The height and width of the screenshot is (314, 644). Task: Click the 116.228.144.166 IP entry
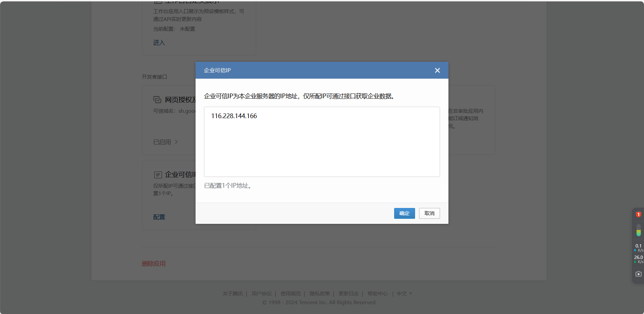234,116
